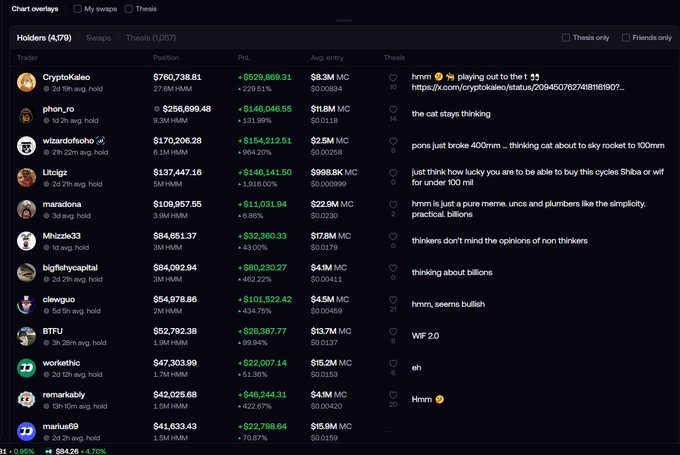Sort by the Avg. entry column header

coord(327,58)
